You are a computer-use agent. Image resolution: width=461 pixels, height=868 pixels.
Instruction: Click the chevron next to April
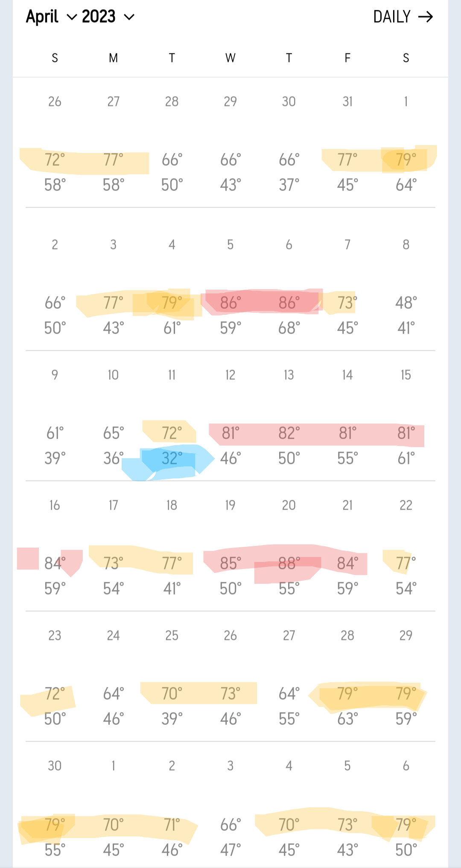(x=72, y=18)
